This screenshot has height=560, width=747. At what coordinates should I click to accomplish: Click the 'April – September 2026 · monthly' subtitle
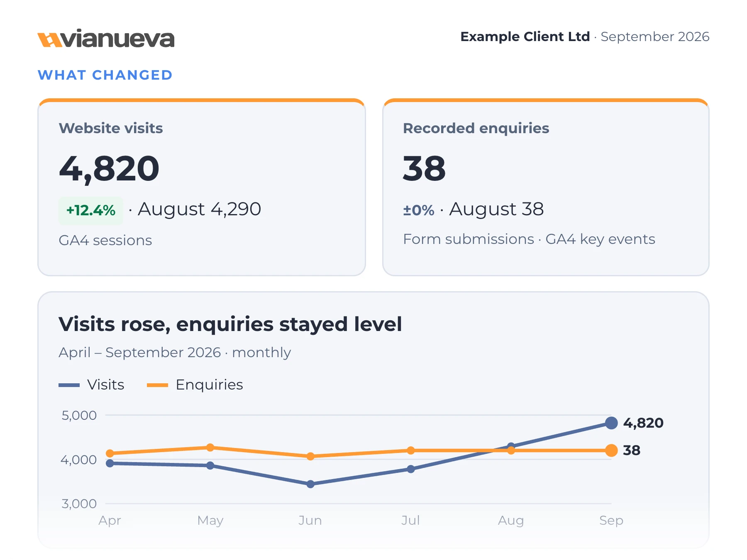pos(175,352)
